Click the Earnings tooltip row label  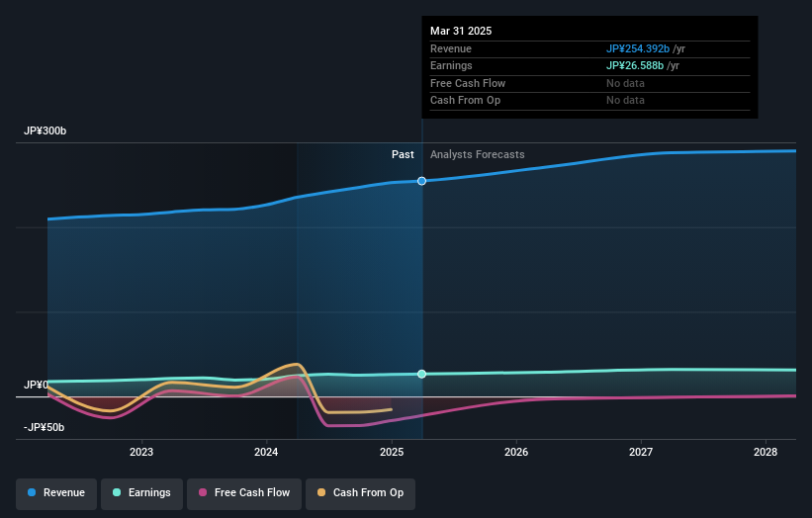click(451, 65)
